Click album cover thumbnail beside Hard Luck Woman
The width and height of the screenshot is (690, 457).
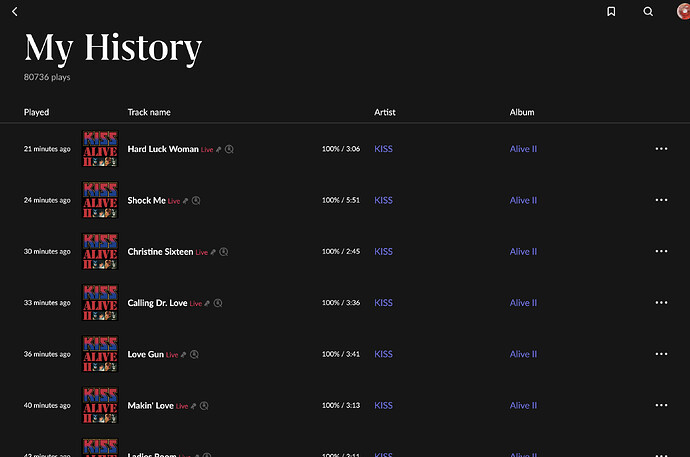(x=100, y=149)
